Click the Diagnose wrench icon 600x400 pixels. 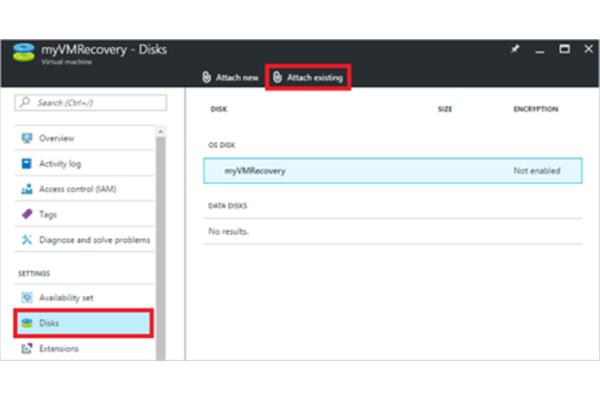tap(27, 240)
